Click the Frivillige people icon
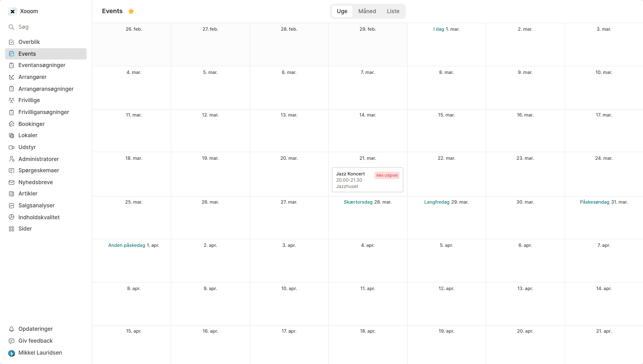The height and width of the screenshot is (364, 643). 12,100
